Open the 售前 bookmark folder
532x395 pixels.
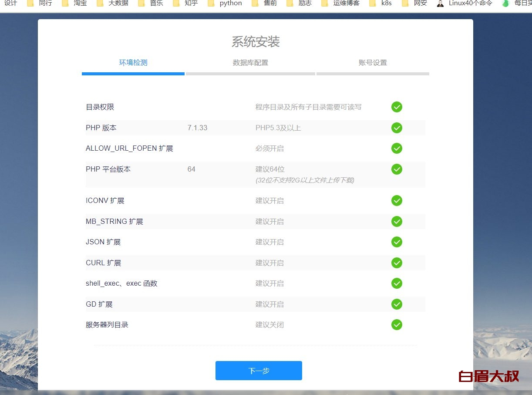point(265,3)
